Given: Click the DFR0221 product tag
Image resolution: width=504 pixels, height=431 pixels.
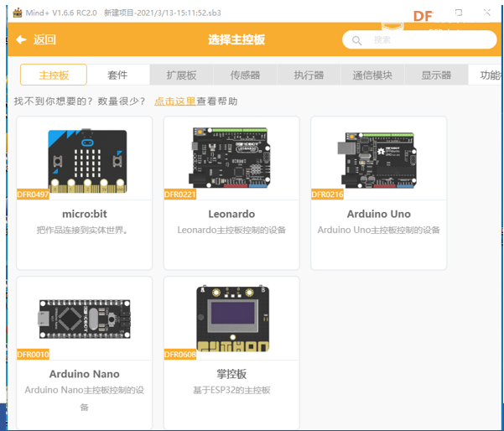Looking at the screenshot, I should (180, 195).
